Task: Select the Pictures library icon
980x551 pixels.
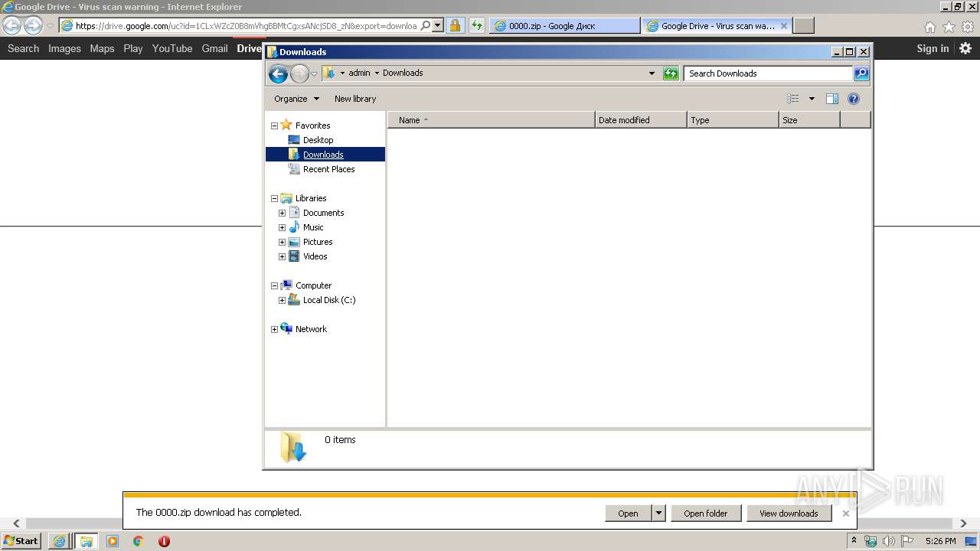Action: (294, 242)
